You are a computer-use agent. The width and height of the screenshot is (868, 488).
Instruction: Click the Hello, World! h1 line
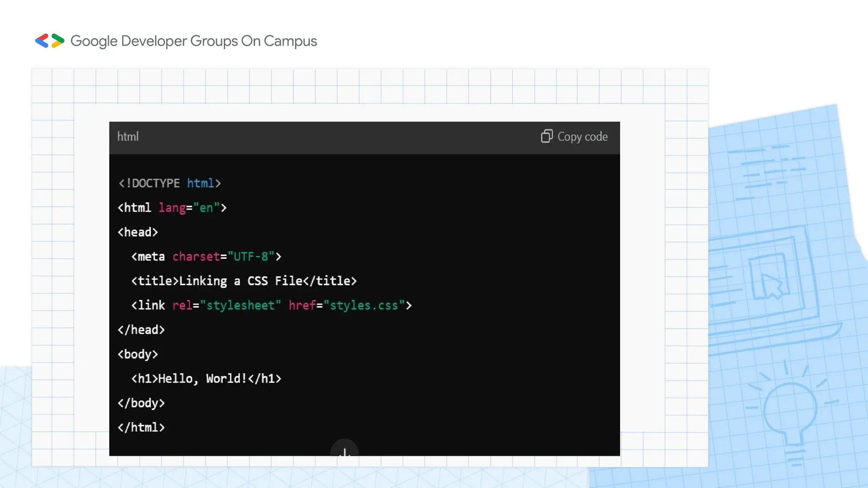coord(206,379)
